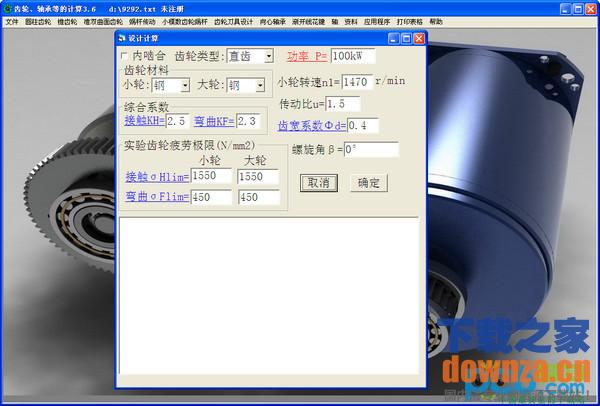Maximize the 设计计算 dialog window

406,39
